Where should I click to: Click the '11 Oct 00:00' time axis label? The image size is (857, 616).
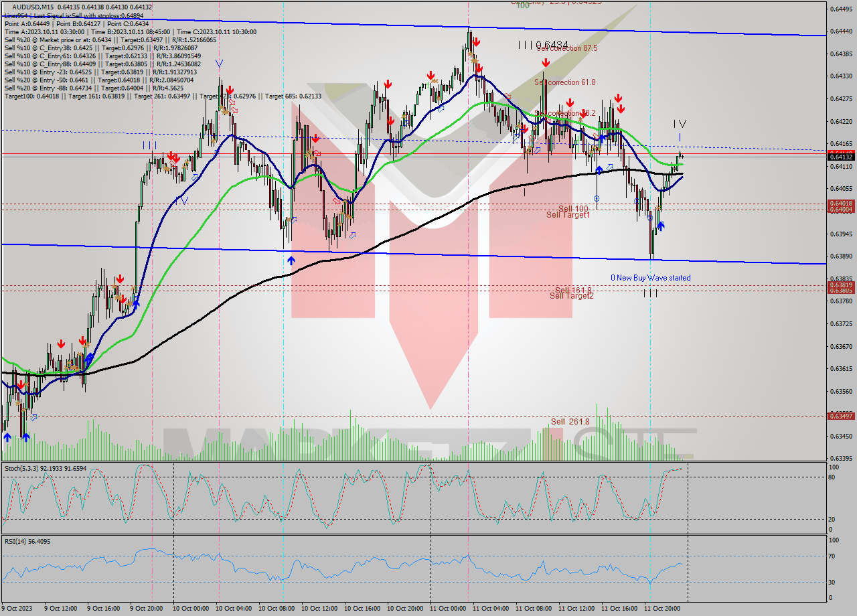pyautogui.click(x=447, y=608)
